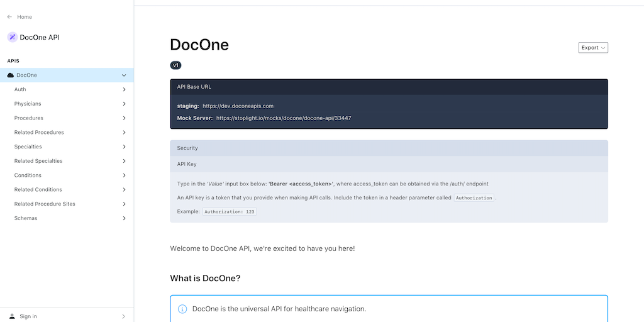
Task: Select DocOne in the APIs list
Action: click(x=67, y=75)
